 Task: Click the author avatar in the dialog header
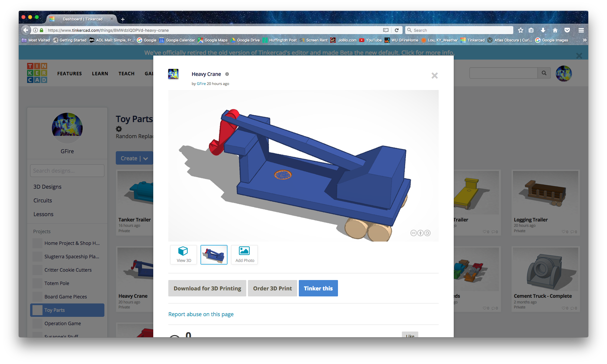[x=173, y=74]
